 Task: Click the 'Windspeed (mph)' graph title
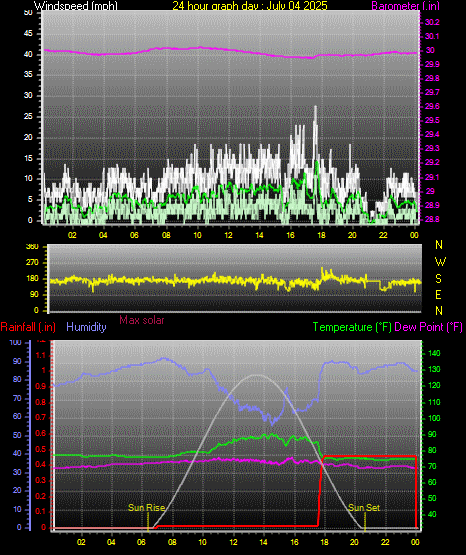tap(76, 6)
